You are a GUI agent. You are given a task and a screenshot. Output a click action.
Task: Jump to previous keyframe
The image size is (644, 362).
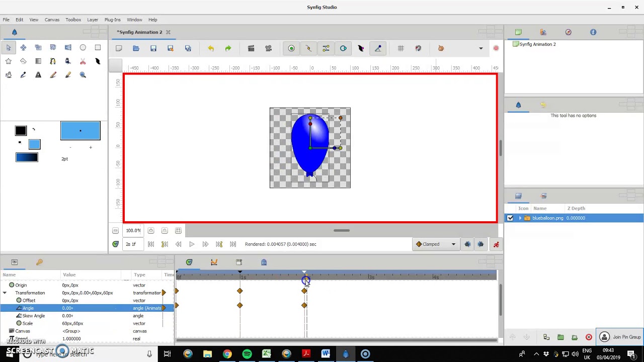[165, 244]
